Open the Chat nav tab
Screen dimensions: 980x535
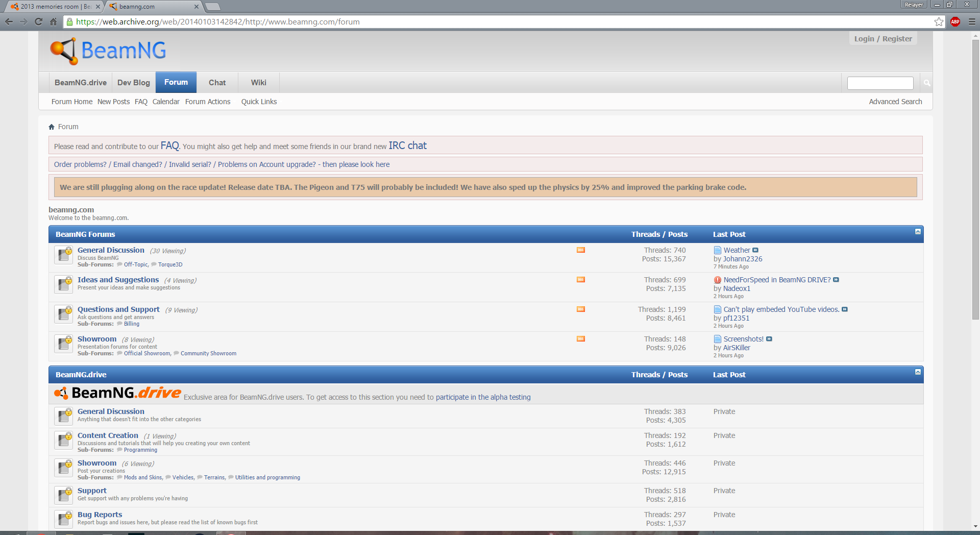pos(217,83)
